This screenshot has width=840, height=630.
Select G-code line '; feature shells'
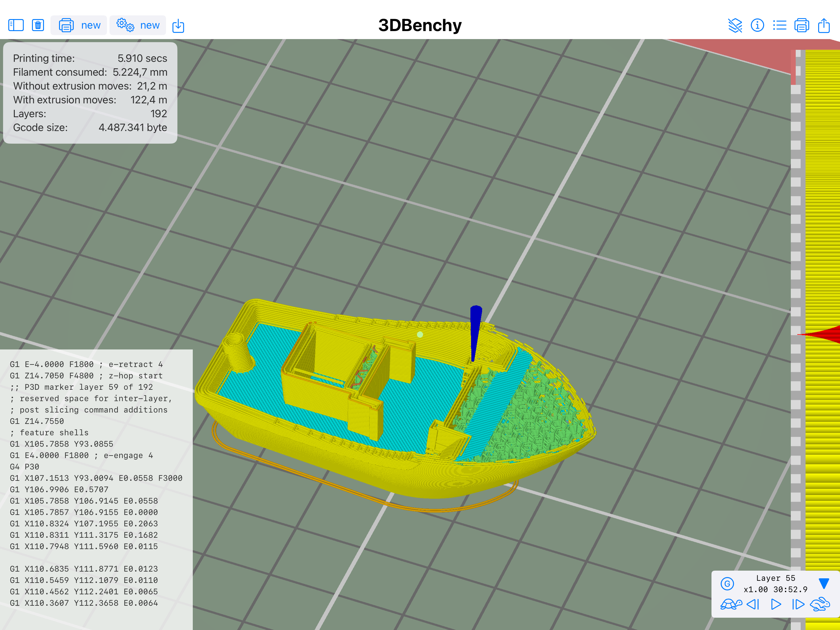(x=49, y=433)
